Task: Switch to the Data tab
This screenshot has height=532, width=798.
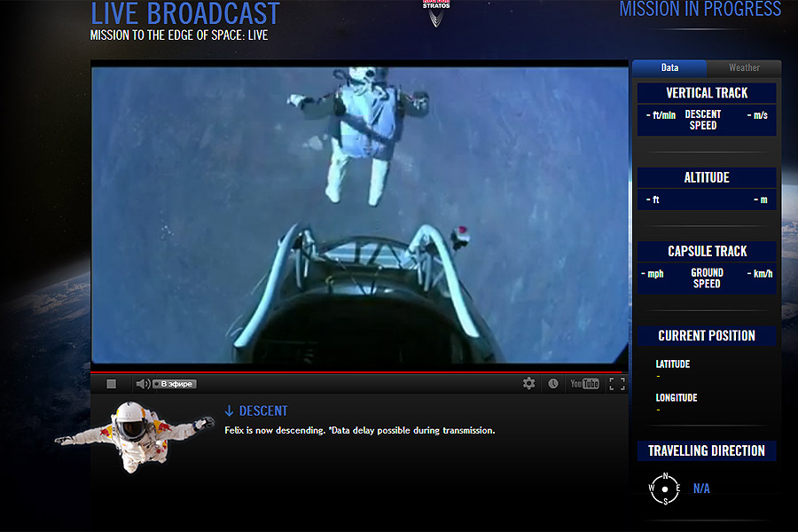Action: (x=669, y=67)
